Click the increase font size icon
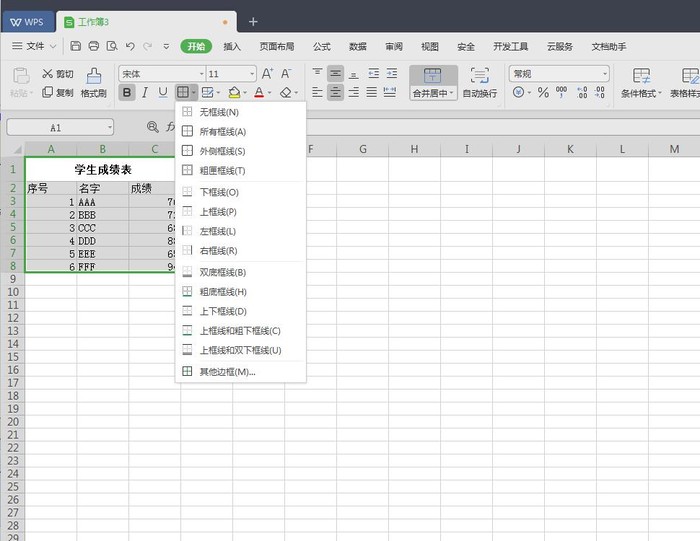The image size is (700, 541). tap(267, 74)
